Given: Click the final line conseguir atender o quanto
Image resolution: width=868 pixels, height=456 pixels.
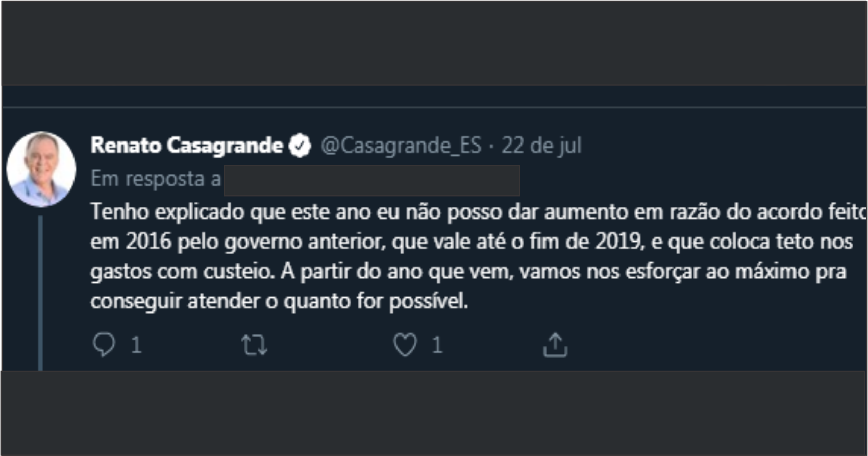Looking at the screenshot, I should point(279,301).
